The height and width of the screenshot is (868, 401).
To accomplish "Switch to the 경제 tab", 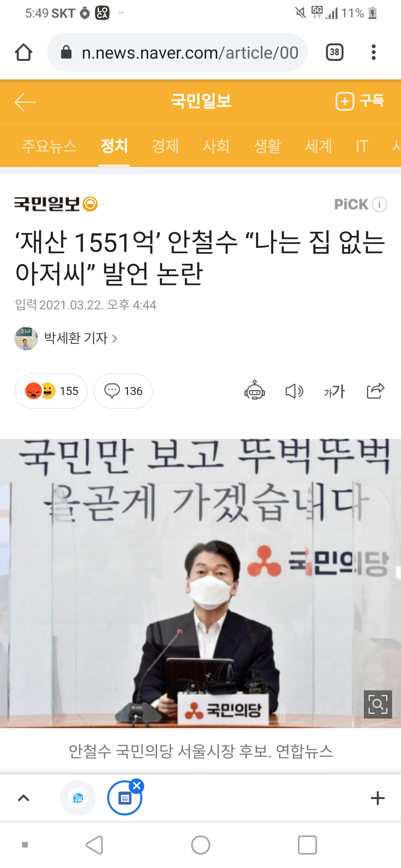I will click(x=165, y=146).
